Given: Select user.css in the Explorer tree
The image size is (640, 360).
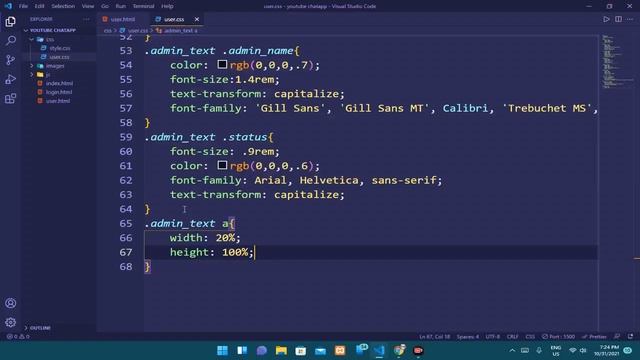Looking at the screenshot, I should (59, 57).
